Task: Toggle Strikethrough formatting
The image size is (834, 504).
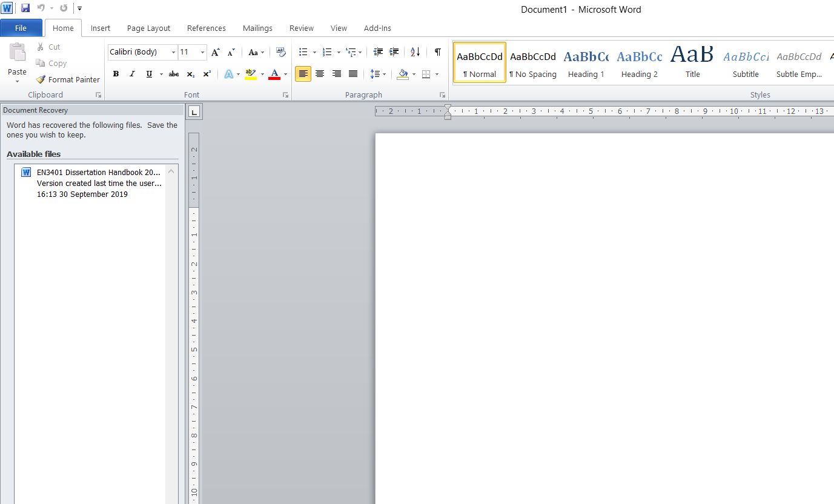Action: (x=174, y=74)
